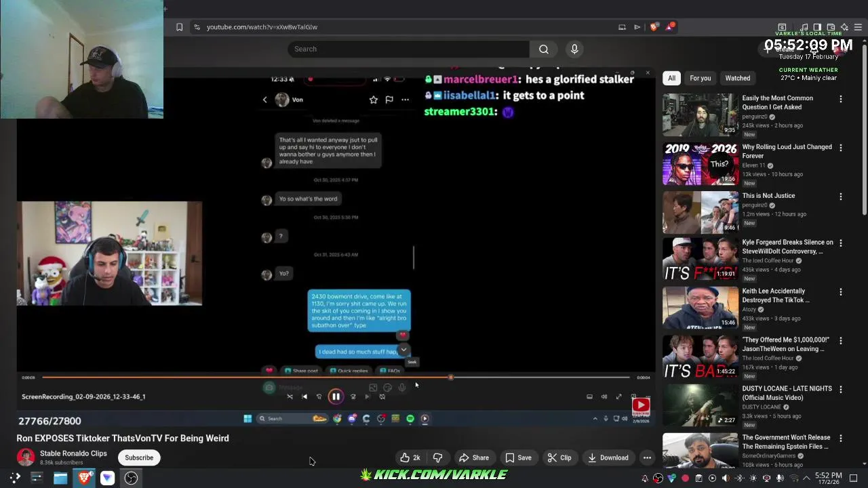
Task: Like the video with the thumbs up button
Action: point(410,457)
